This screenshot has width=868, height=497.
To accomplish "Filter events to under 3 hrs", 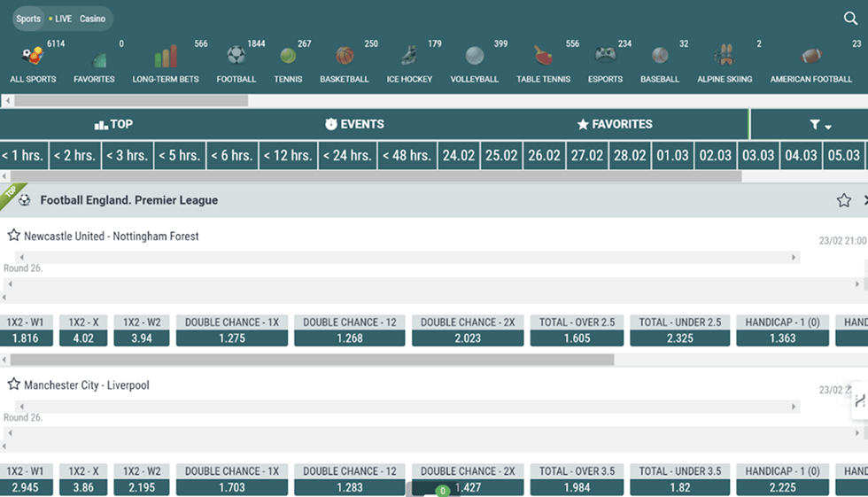I will [128, 156].
